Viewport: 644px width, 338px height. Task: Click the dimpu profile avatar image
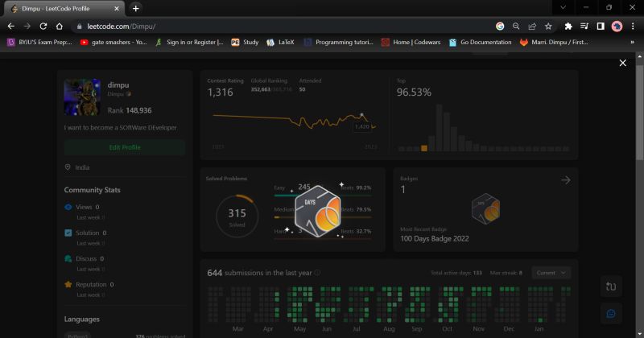tap(83, 97)
